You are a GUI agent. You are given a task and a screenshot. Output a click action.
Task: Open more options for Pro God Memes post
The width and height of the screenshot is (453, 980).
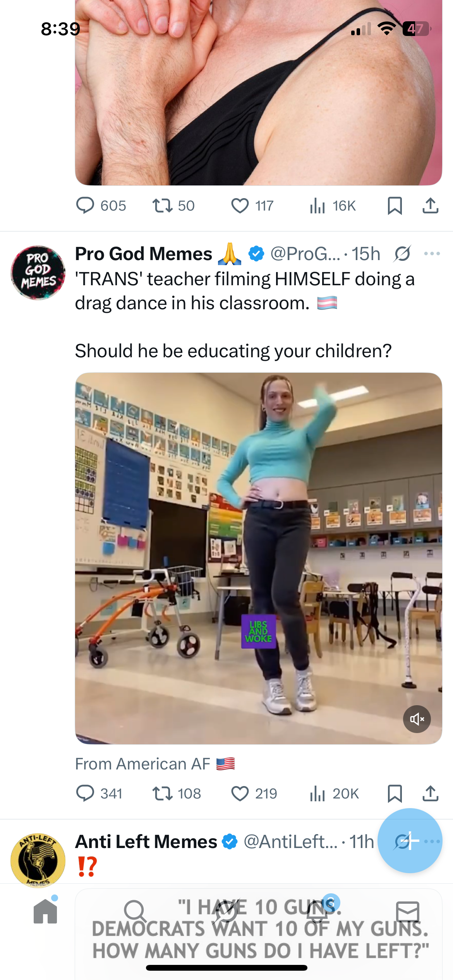pyautogui.click(x=432, y=254)
